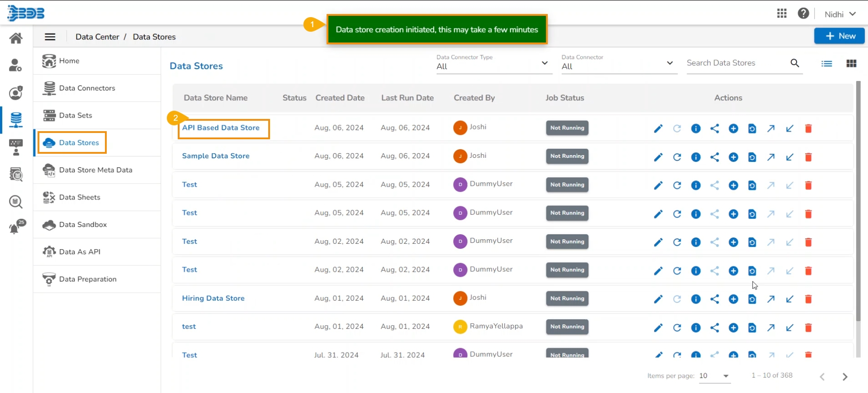Open the notifications bell in left sidebar
Screen dimensions: 868x393
tap(15, 227)
